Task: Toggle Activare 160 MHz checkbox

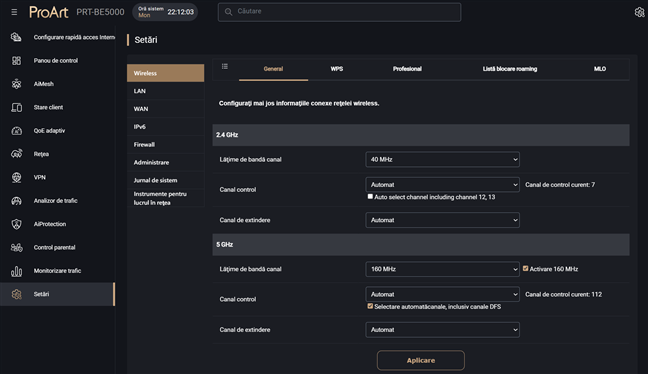Action: pos(525,269)
